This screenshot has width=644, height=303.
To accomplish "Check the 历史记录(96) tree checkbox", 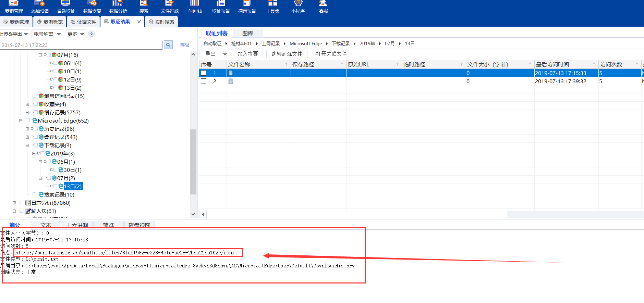I will tap(36, 129).
